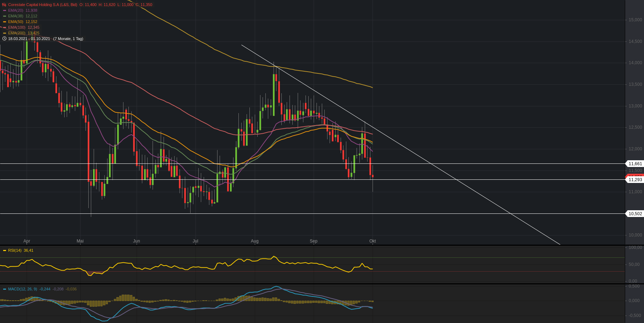Image resolution: width=644 pixels, height=323 pixels.
Task: Click the yellow EMA(200) legend marker
Action: point(5,33)
